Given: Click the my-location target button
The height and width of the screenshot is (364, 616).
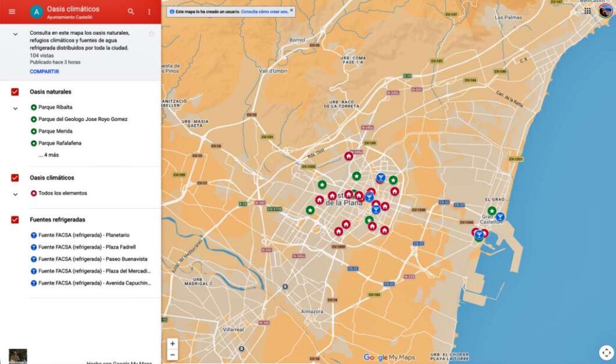Looking at the screenshot, I should tap(606, 352).
